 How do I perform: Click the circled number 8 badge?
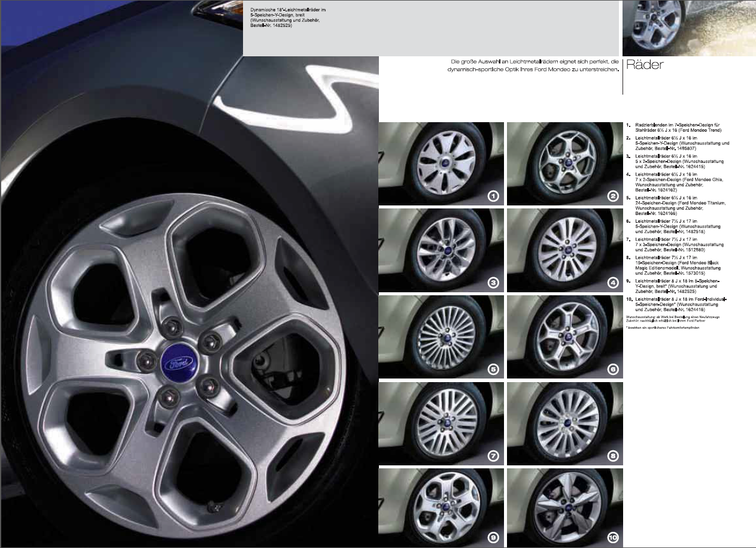pos(612,456)
